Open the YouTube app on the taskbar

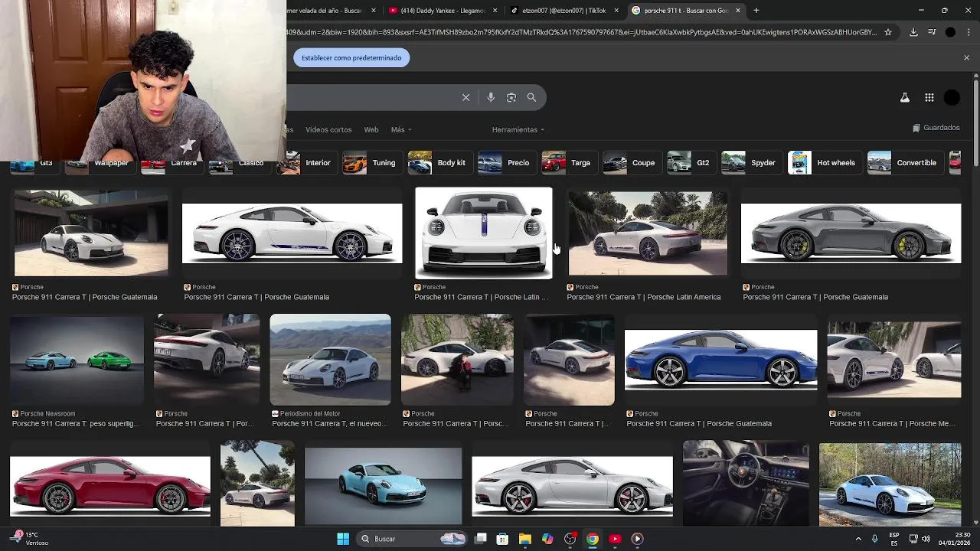(x=615, y=539)
